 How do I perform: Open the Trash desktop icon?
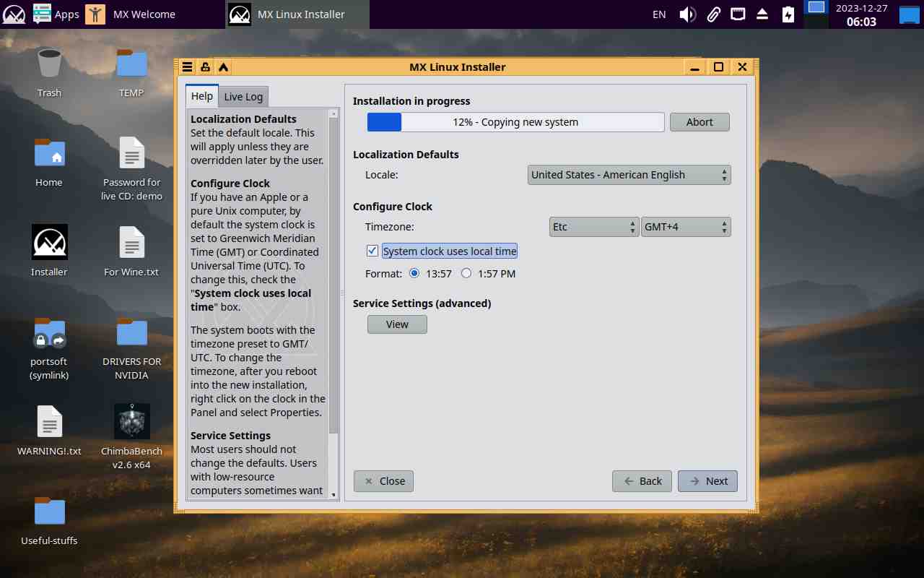(49, 72)
